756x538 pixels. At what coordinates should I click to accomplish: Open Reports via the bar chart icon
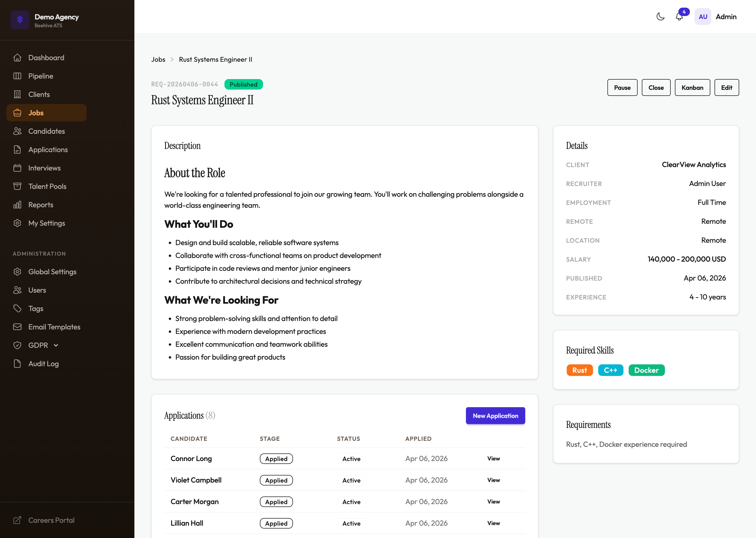18,204
